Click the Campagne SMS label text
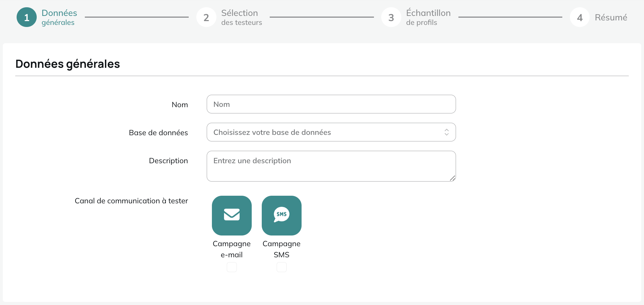644x305 pixels. (281, 249)
